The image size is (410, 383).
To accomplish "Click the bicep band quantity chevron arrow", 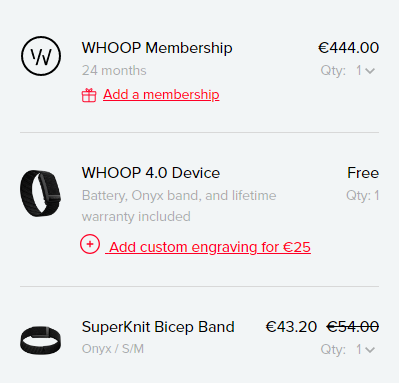I will coord(370,350).
